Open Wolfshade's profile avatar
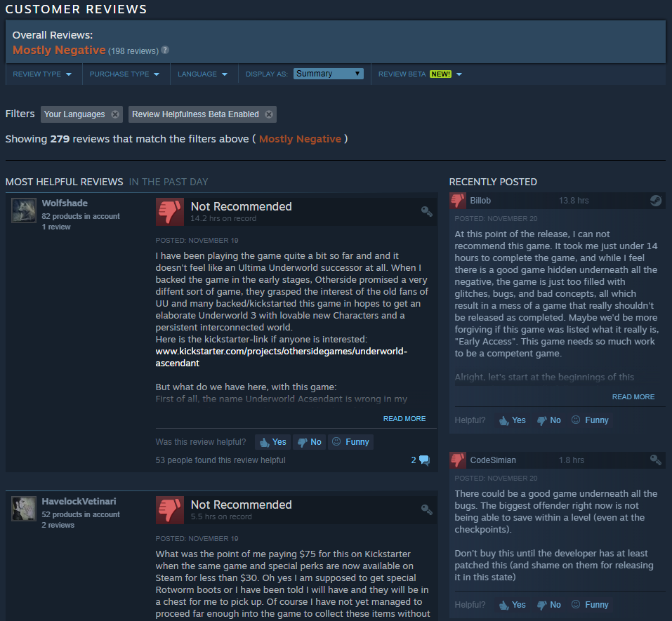 (x=24, y=211)
